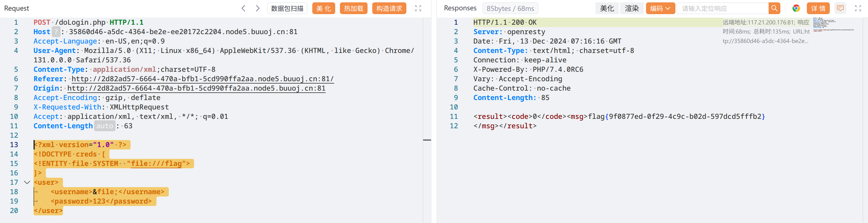Click the response Content-Type header name
The image size is (868, 223).
(500, 51)
